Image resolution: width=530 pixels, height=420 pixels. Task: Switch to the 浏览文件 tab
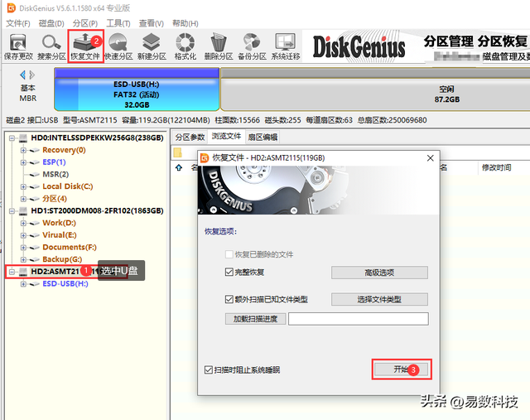coord(226,137)
